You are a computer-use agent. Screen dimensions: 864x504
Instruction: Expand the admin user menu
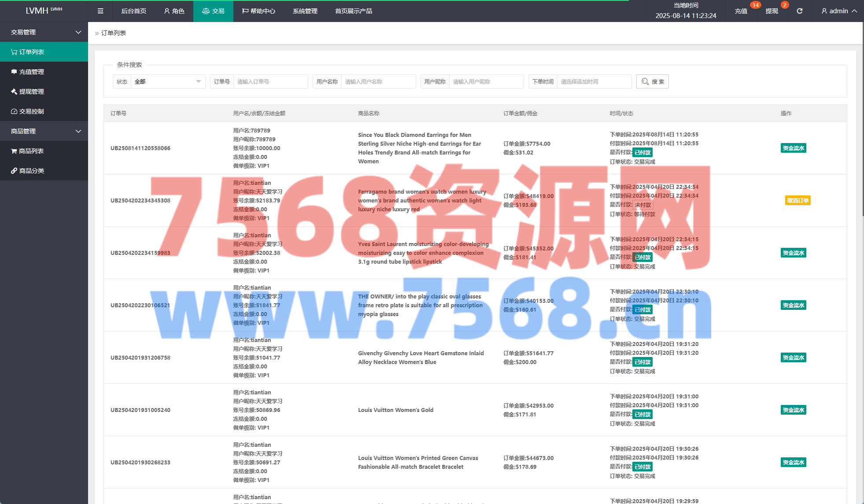click(x=839, y=11)
